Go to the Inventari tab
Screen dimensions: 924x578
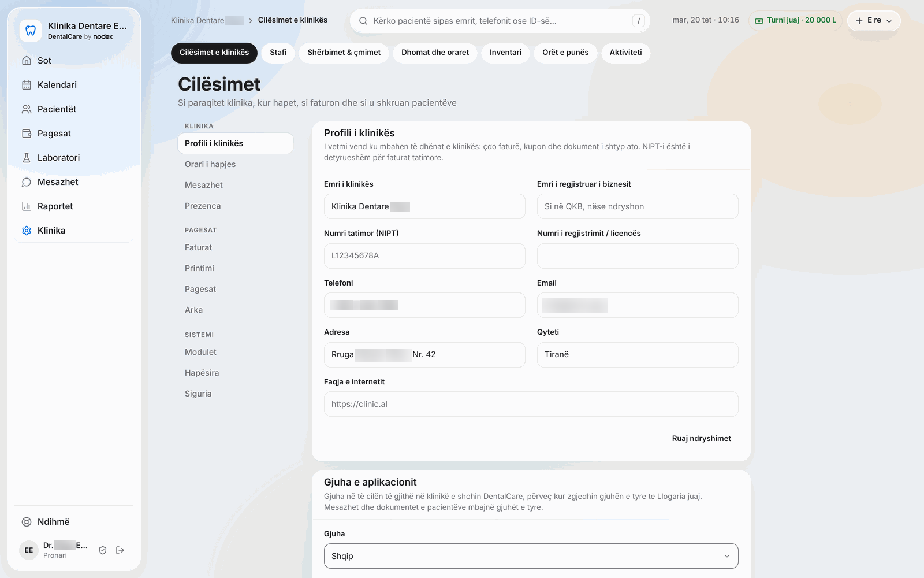[x=506, y=53]
